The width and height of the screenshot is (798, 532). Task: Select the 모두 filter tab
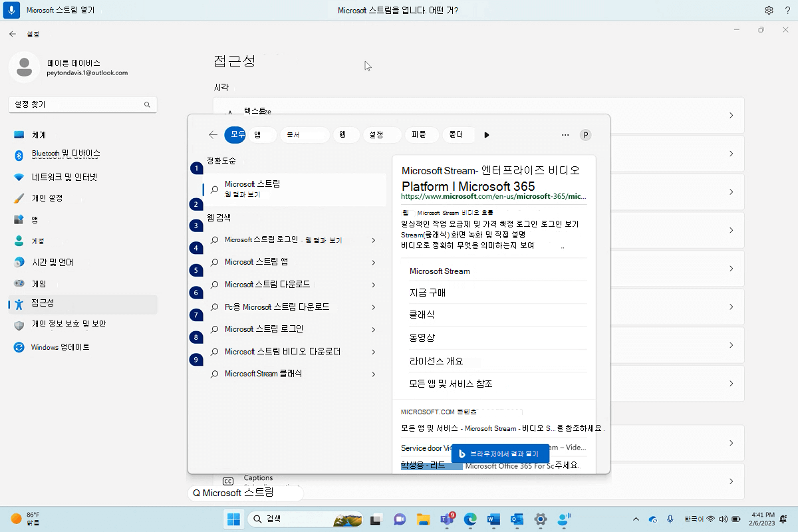(x=235, y=135)
